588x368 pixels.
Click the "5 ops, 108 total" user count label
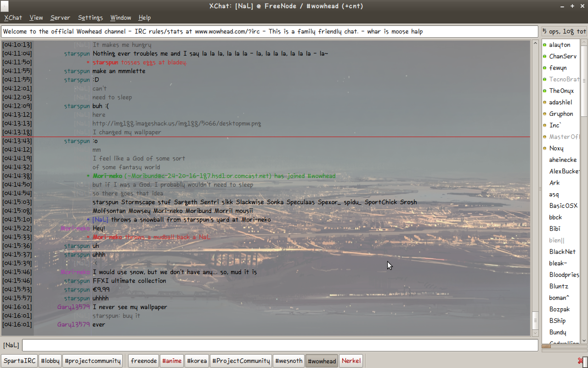564,32
